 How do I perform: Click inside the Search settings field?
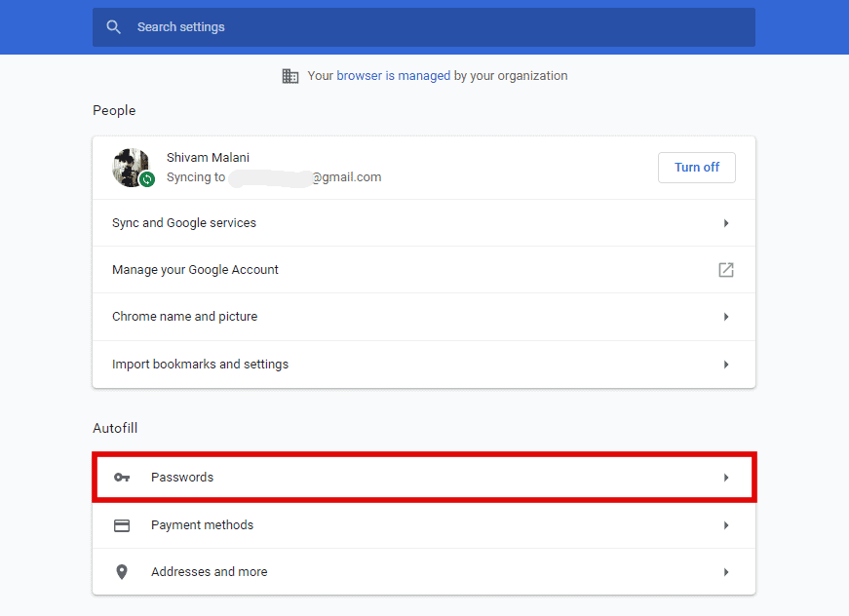[x=292, y=27]
